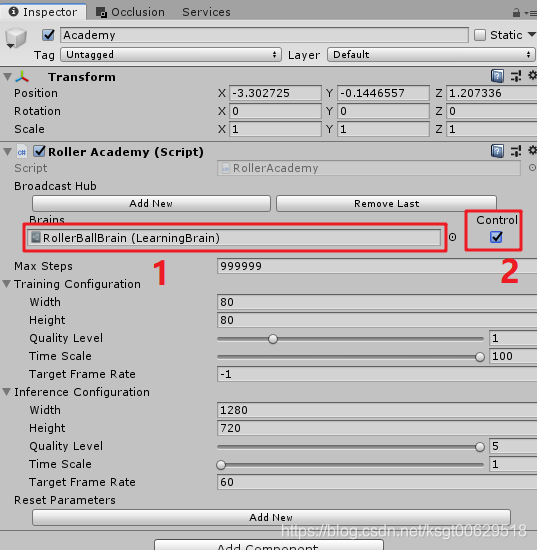This screenshot has height=550, width=537.
Task: Click the Rotation Y field
Action: 383,111
